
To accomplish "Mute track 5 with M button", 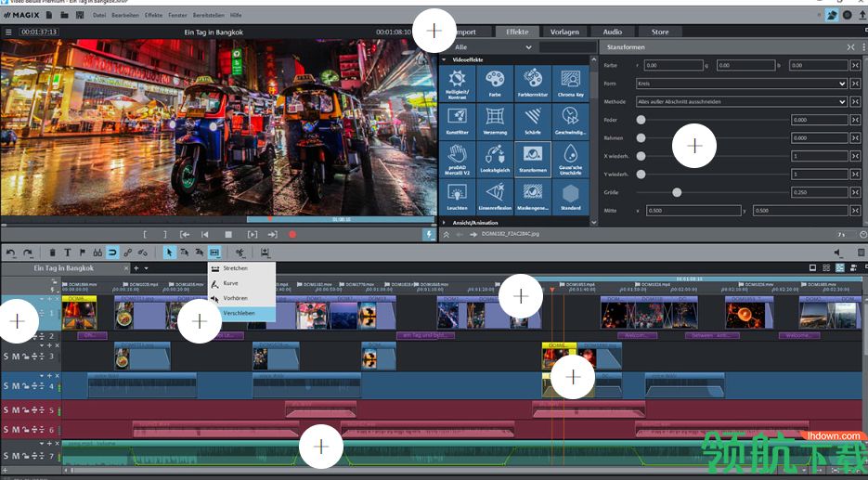I will pyautogui.click(x=16, y=410).
